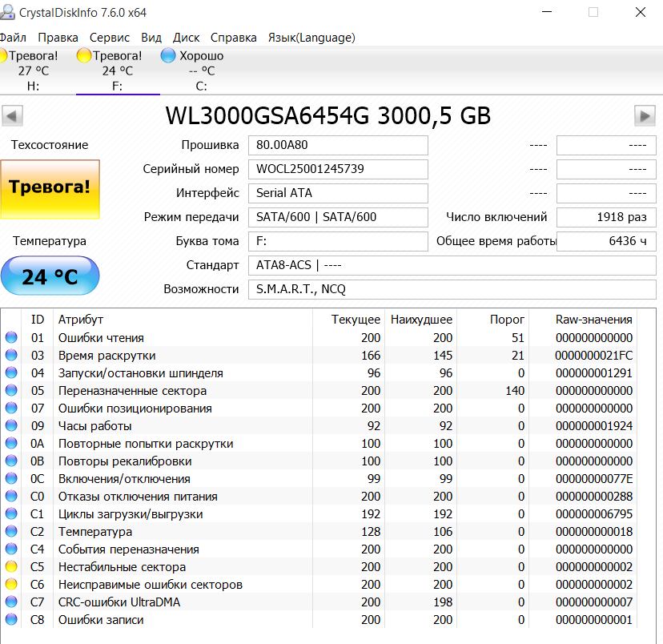Image resolution: width=663 pixels, height=644 pixels.
Task: Open the Файл menu
Action: [12, 38]
